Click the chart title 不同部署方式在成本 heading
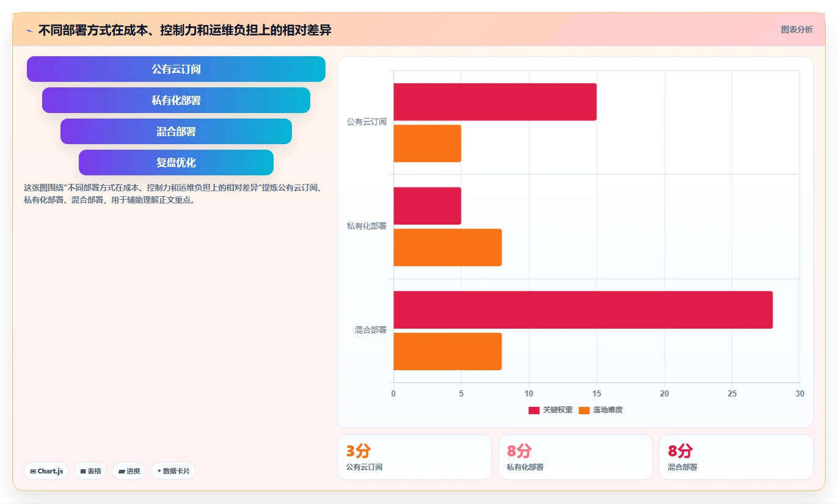 pyautogui.click(x=184, y=30)
